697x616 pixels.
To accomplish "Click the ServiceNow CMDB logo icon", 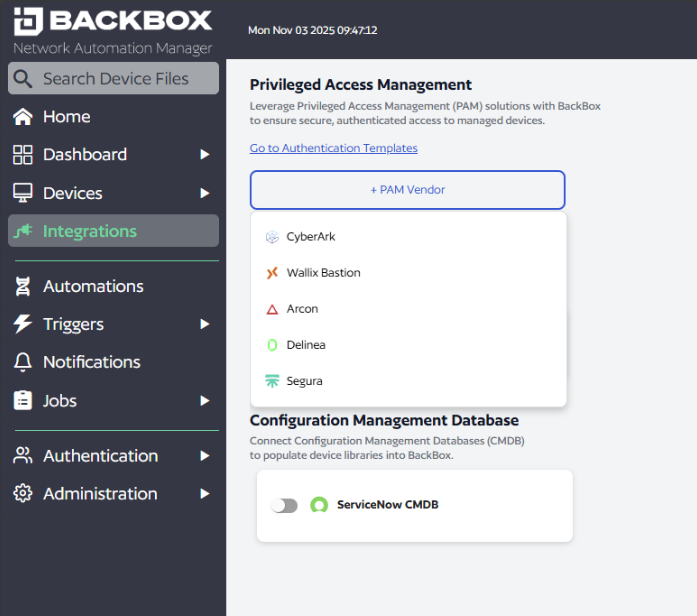I will click(319, 505).
